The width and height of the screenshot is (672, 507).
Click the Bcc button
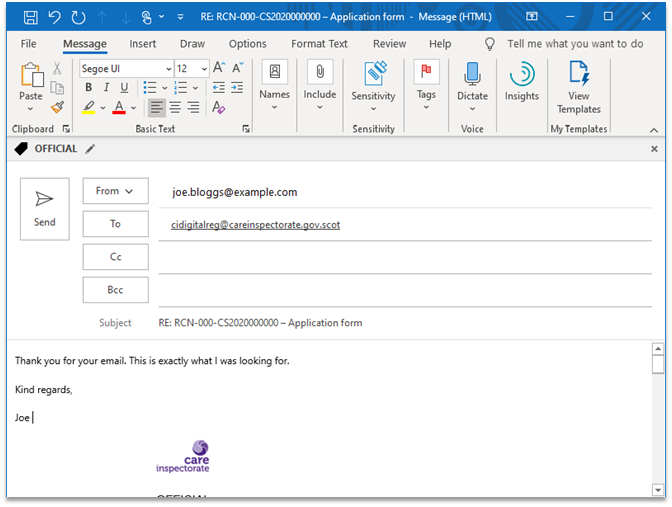tap(116, 290)
